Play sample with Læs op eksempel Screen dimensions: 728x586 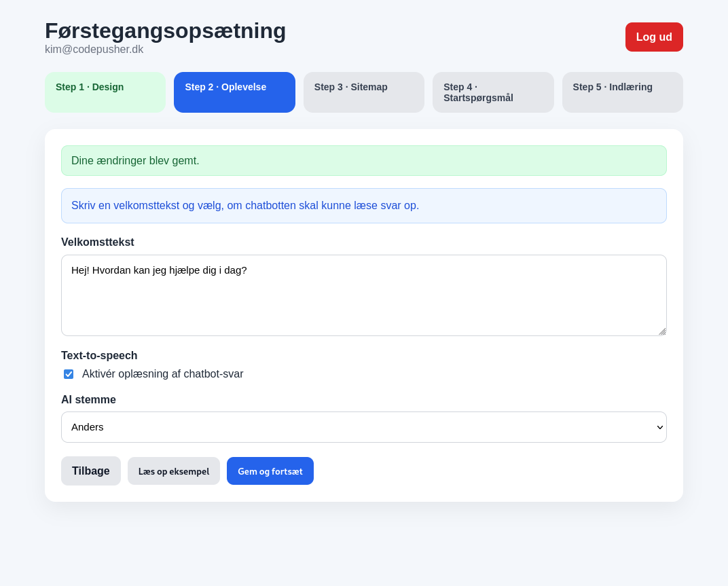[174, 471]
